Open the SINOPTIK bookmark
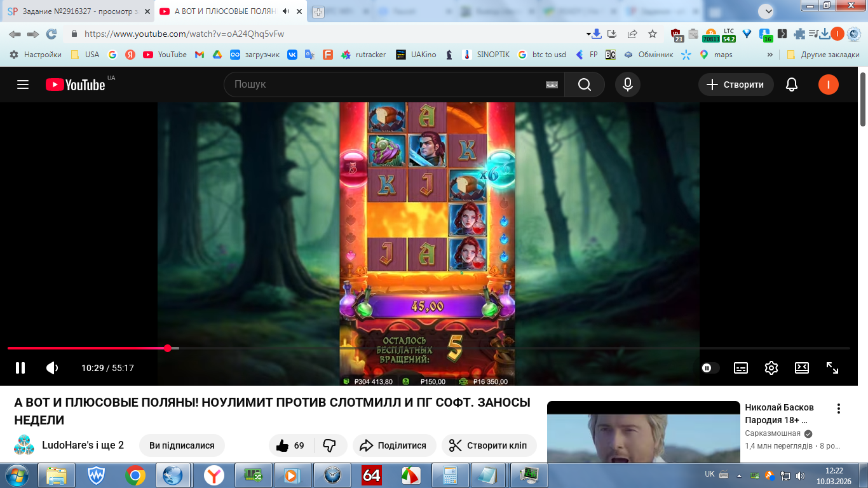This screenshot has height=488, width=868. [486, 55]
